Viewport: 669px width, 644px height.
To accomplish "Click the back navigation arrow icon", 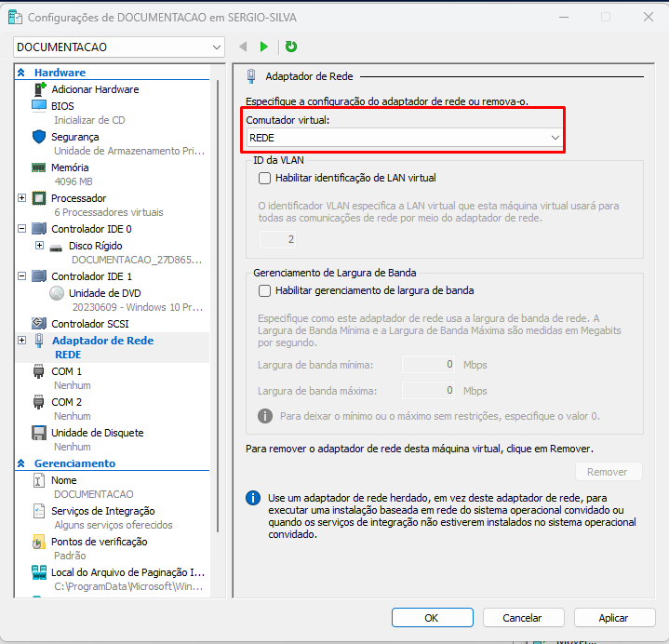I will [243, 47].
